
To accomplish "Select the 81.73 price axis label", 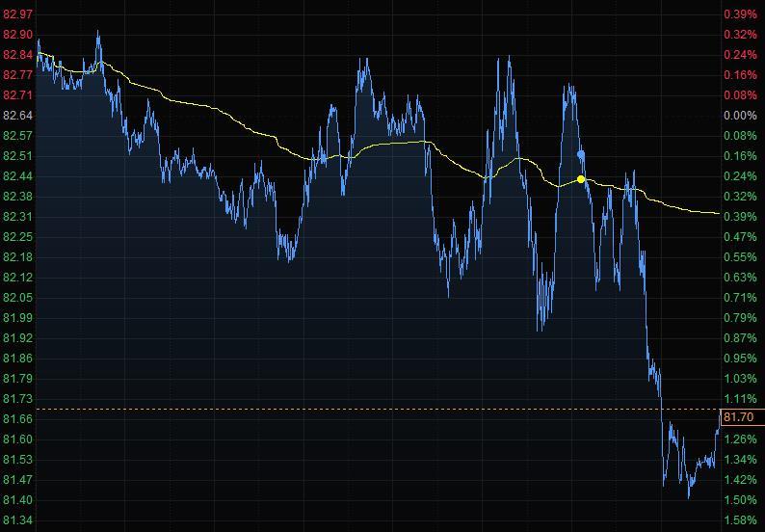I will pyautogui.click(x=18, y=399).
